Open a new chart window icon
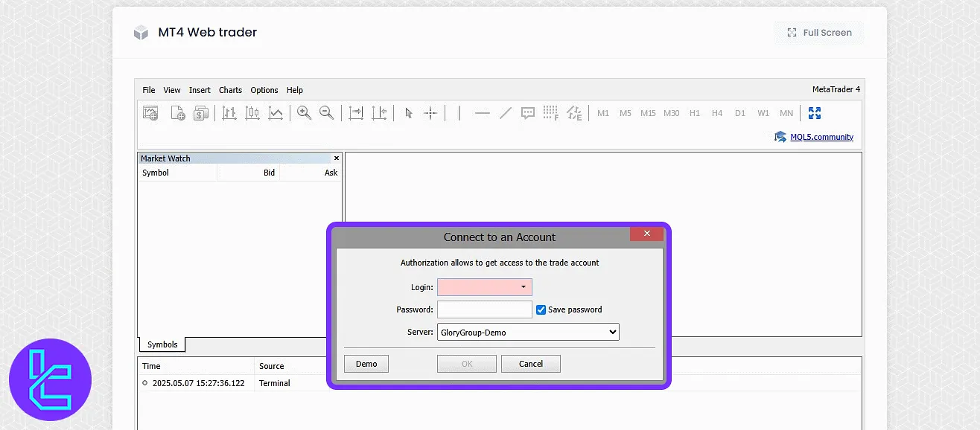 click(150, 113)
